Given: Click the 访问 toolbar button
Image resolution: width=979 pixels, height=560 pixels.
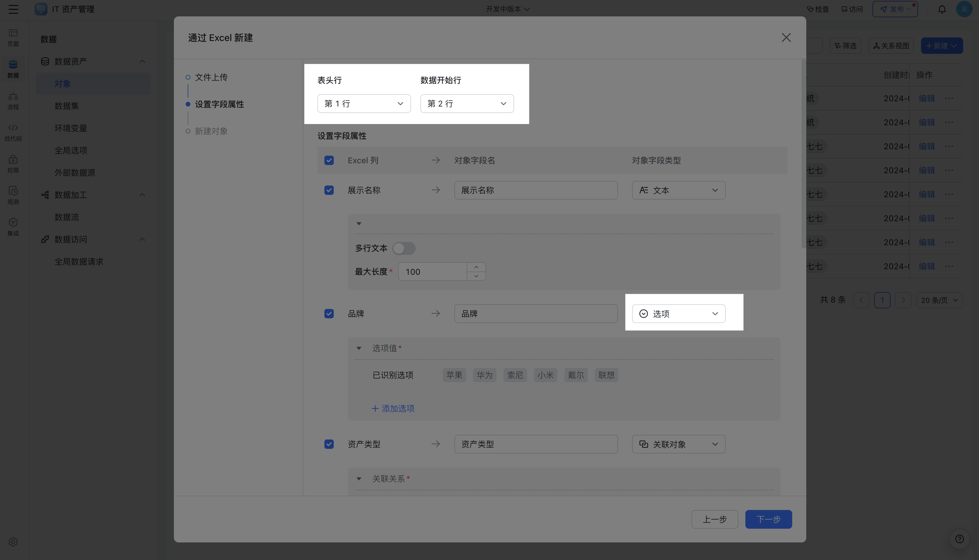Looking at the screenshot, I should (x=852, y=9).
